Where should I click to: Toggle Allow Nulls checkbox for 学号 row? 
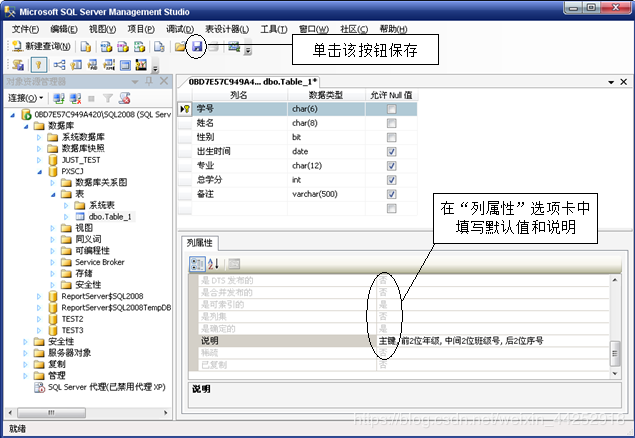coord(391,109)
